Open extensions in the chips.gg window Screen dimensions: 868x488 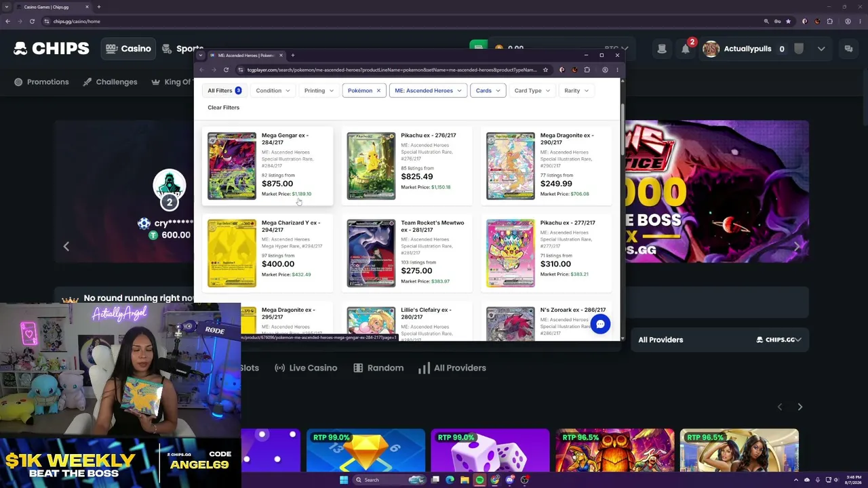click(829, 21)
